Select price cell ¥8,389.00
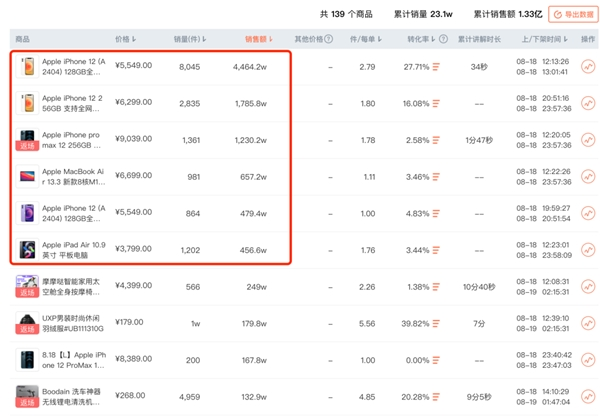This screenshot has height=417, width=600. pos(134,359)
